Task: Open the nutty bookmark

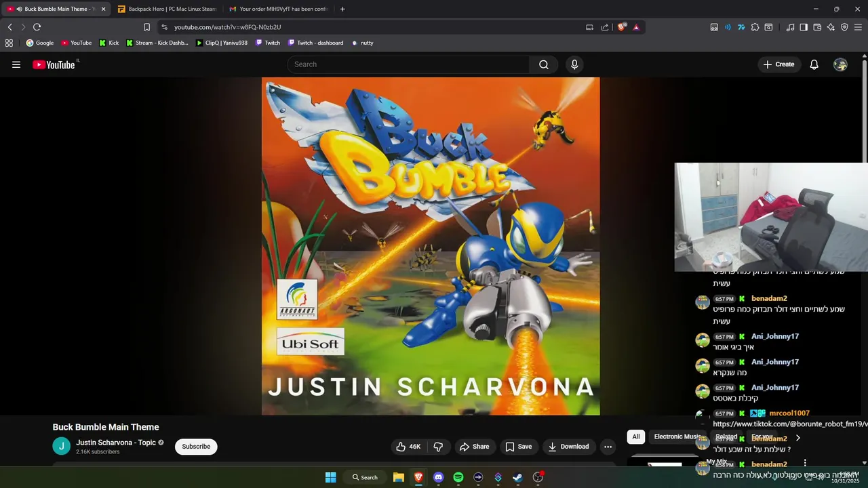Action: [362, 43]
